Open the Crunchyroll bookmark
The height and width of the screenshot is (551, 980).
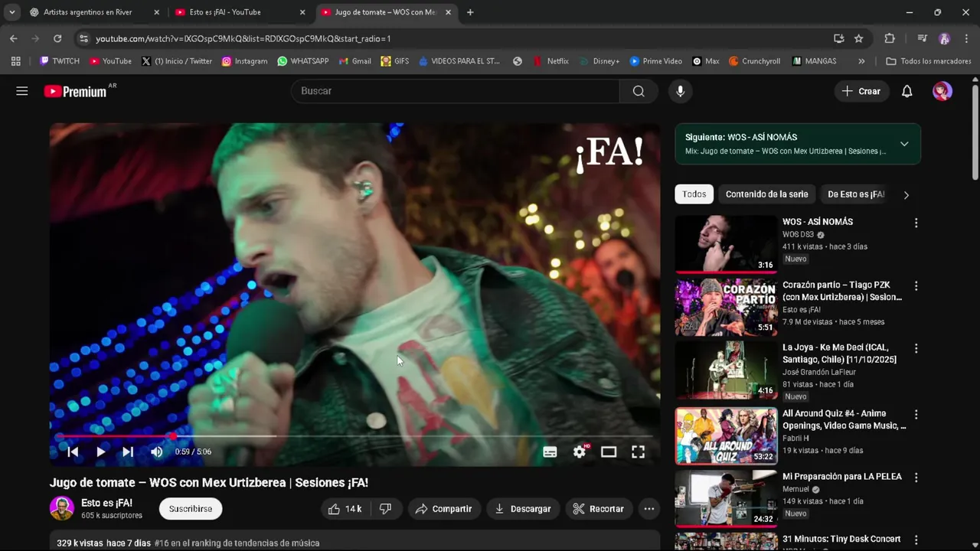point(755,61)
